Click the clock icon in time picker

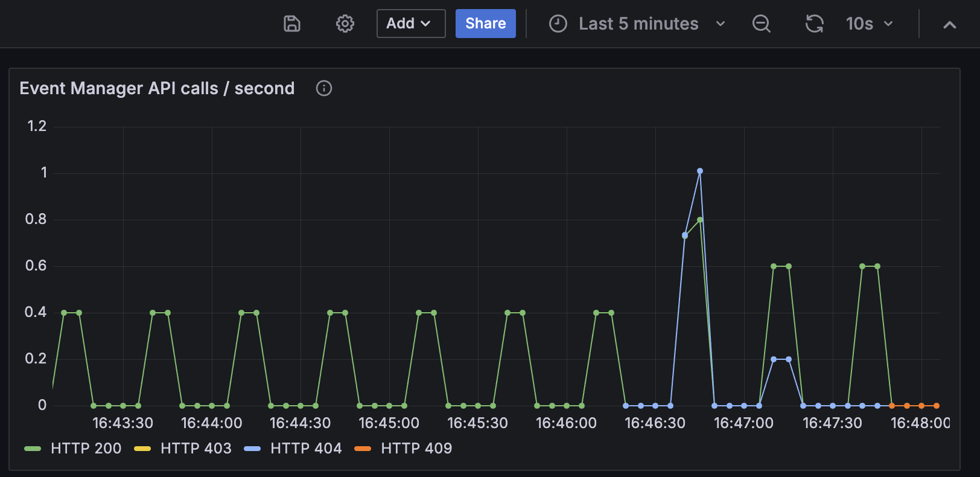[558, 24]
